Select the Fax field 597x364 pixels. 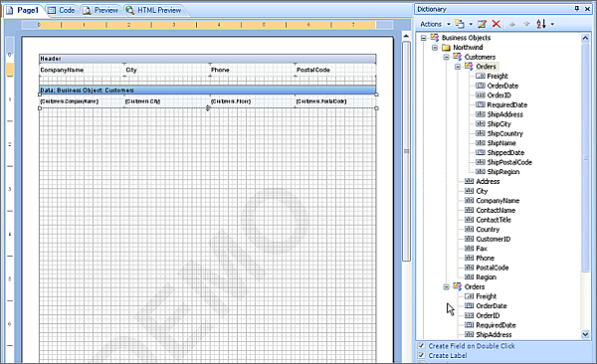click(x=482, y=249)
